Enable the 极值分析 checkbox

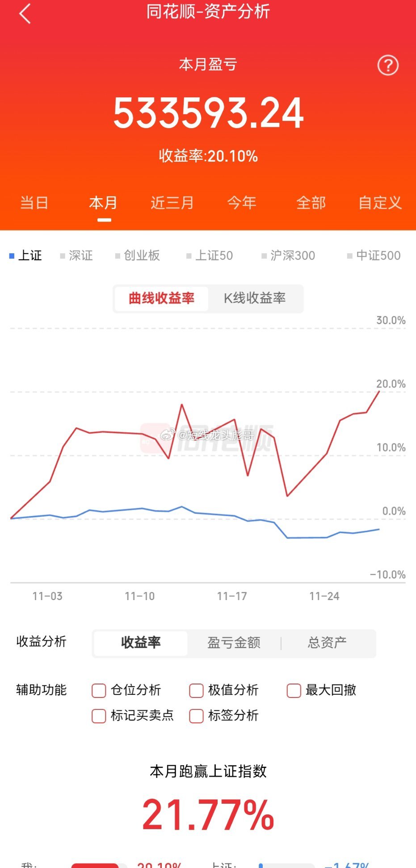tap(196, 690)
